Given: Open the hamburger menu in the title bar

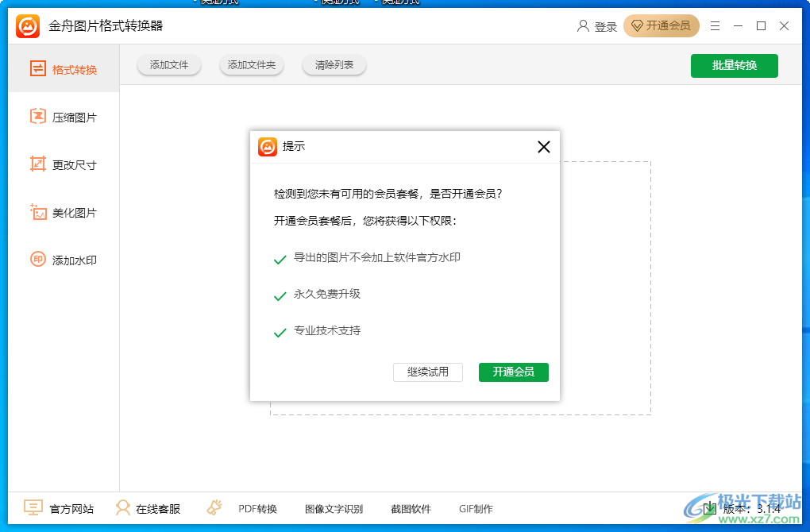Looking at the screenshot, I should tap(714, 25).
